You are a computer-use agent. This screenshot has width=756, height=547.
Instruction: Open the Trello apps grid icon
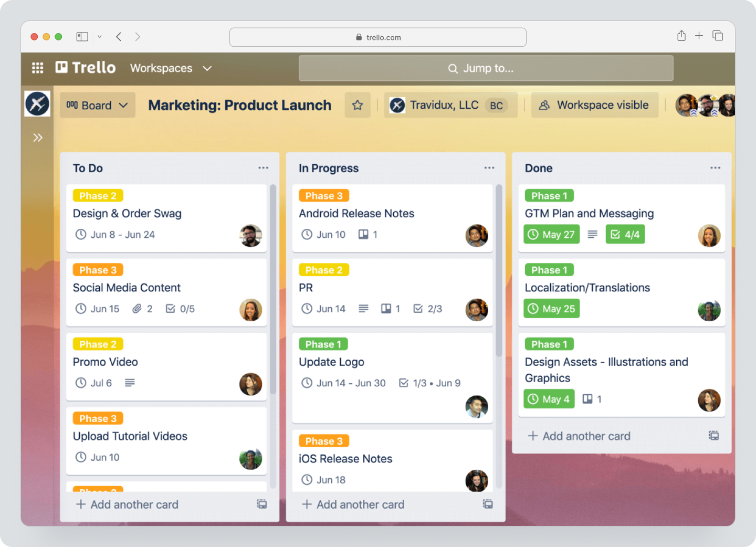pos(37,68)
